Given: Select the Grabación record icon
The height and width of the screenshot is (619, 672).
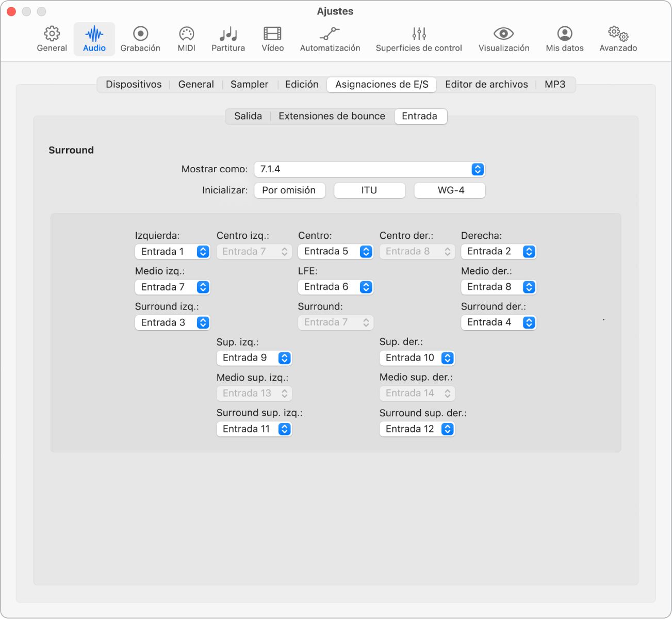Looking at the screenshot, I should [140, 34].
